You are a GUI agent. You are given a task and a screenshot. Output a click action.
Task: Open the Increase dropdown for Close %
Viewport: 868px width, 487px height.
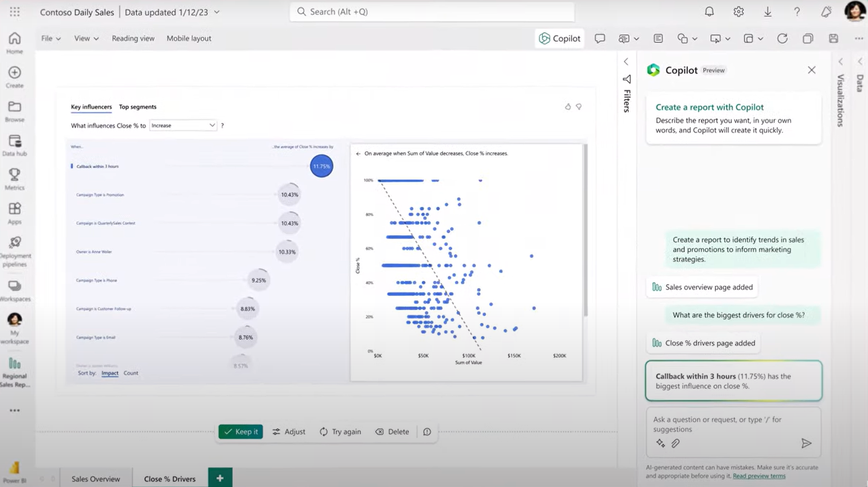pos(183,126)
